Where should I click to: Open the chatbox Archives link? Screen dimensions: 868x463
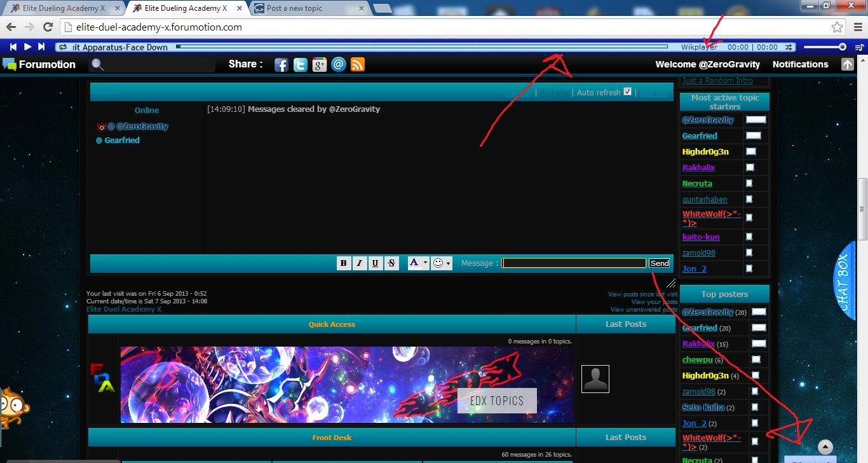pyautogui.click(x=555, y=93)
